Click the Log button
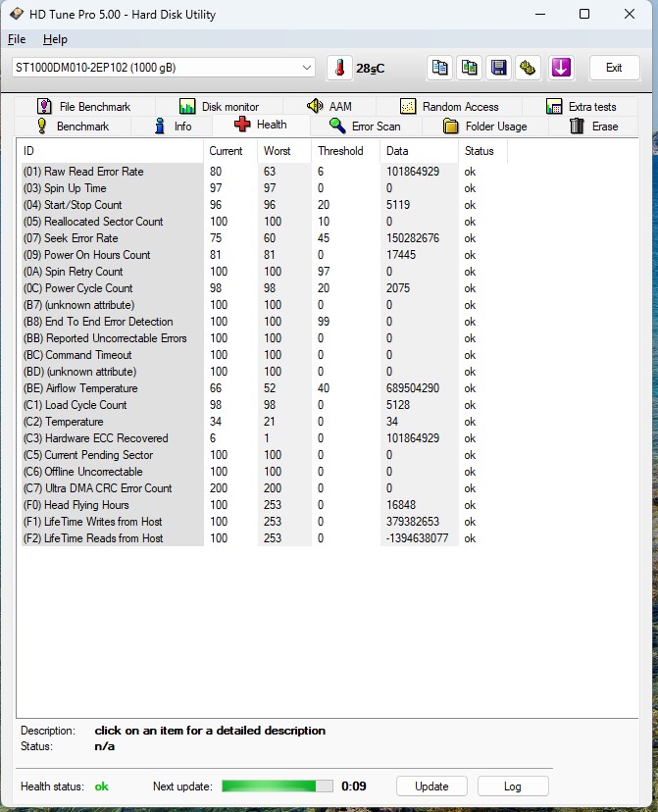This screenshot has height=812, width=658. click(x=513, y=787)
